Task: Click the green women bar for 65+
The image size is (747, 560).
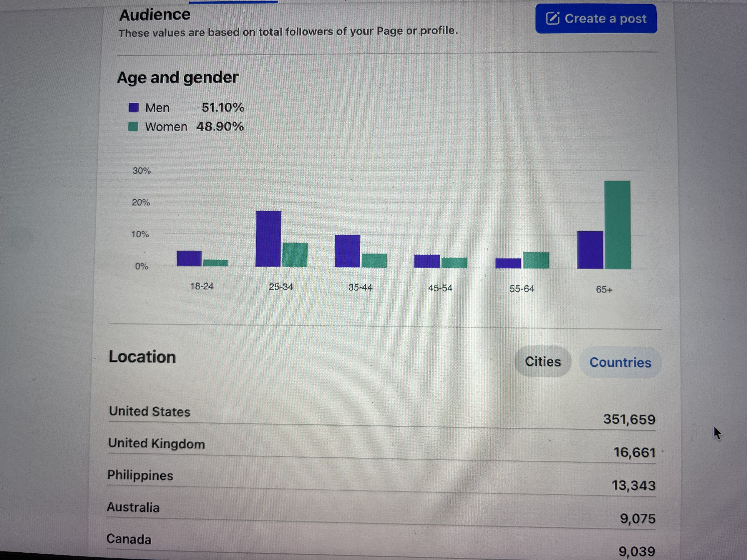Action: coord(617,225)
